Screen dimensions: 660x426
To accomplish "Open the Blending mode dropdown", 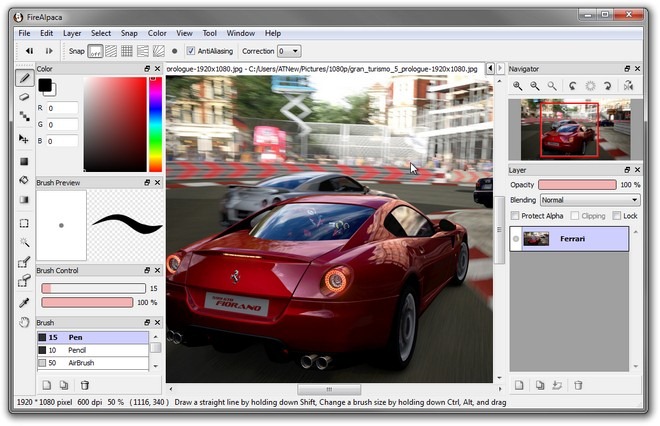I will click(x=589, y=200).
